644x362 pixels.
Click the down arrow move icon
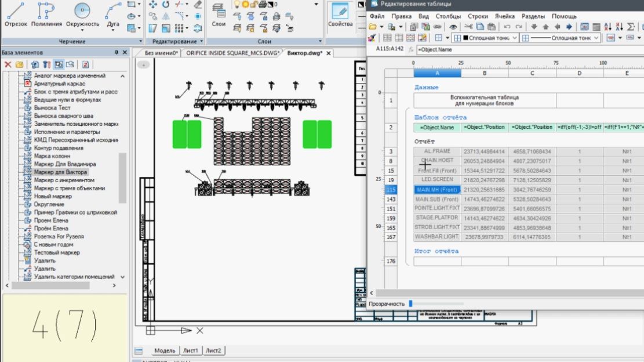[534, 27]
